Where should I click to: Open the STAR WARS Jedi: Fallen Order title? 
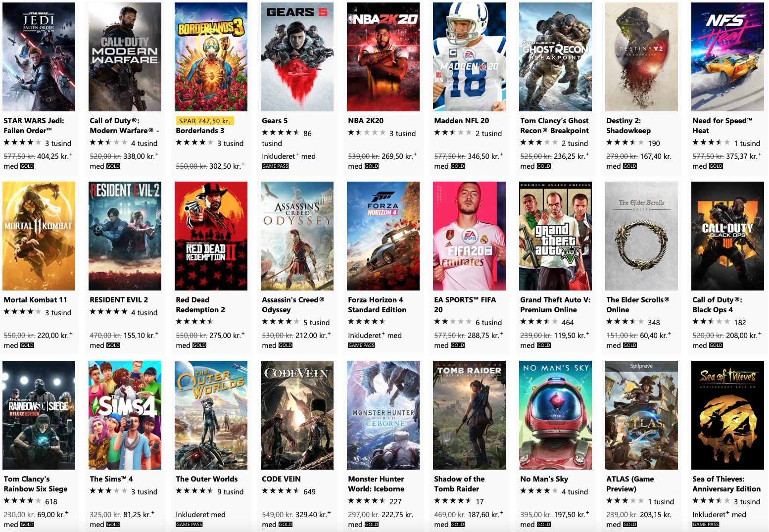coord(34,126)
